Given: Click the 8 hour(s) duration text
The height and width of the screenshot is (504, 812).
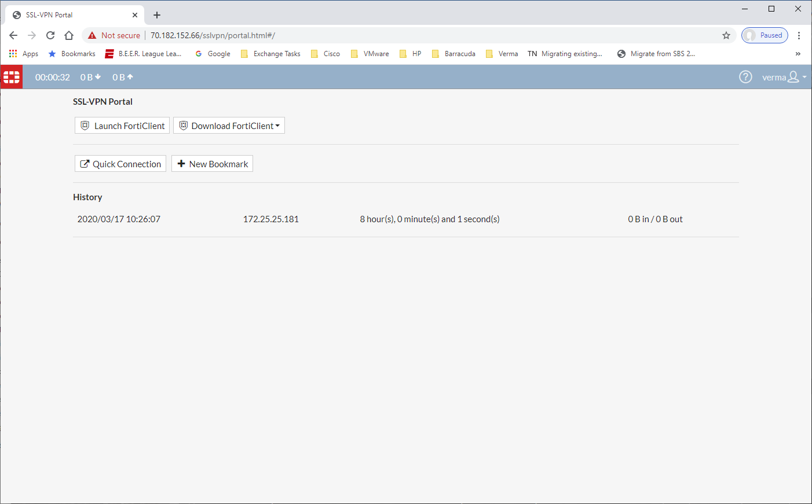Looking at the screenshot, I should [430, 219].
